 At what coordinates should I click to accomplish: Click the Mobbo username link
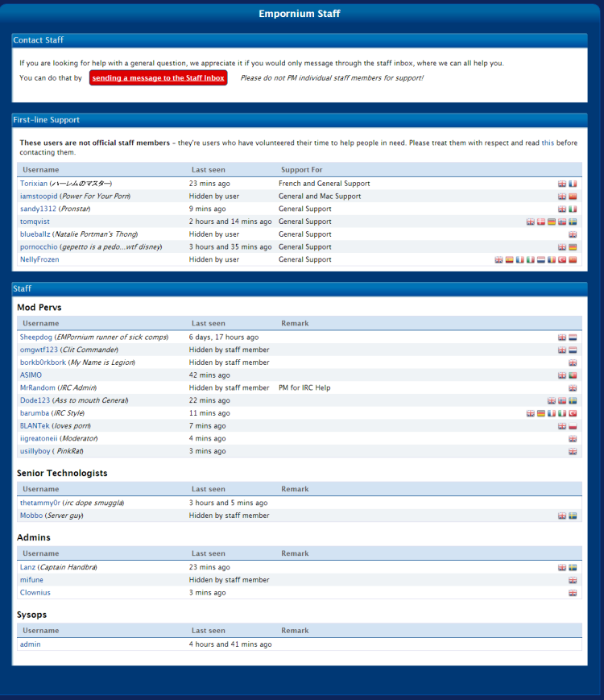pos(31,516)
